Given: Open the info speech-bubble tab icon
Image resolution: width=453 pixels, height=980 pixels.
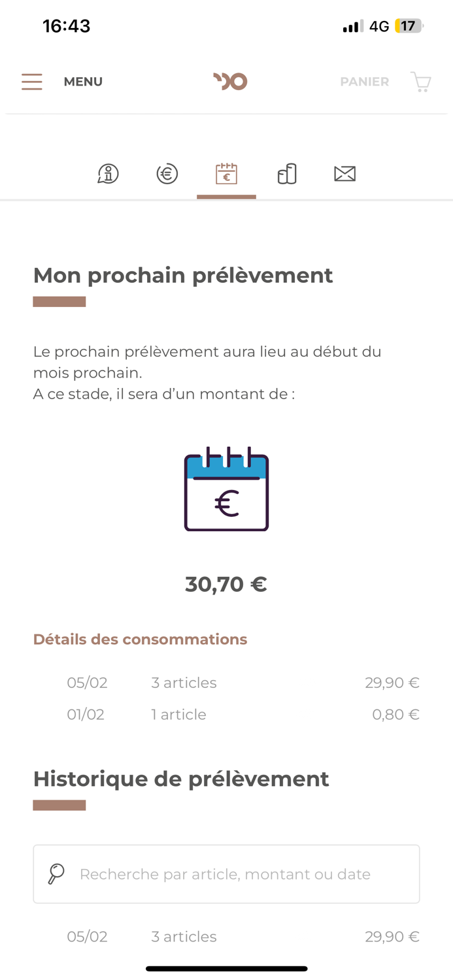Looking at the screenshot, I should 108,174.
